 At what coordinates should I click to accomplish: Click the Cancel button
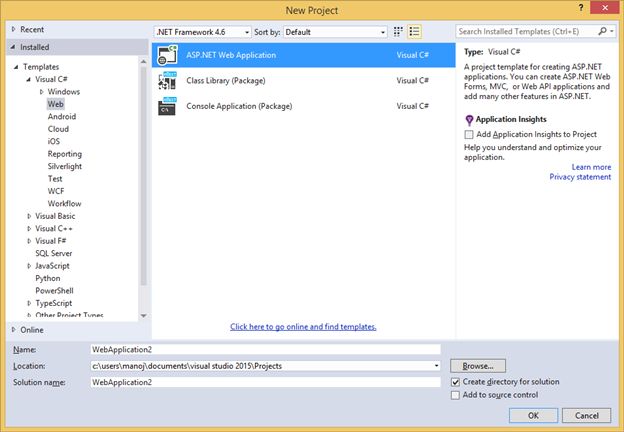tap(587, 416)
